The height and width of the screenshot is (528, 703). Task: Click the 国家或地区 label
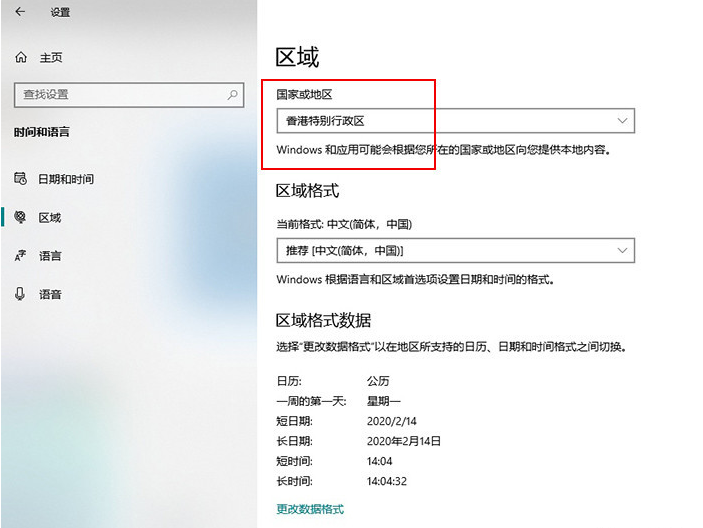[x=304, y=95]
